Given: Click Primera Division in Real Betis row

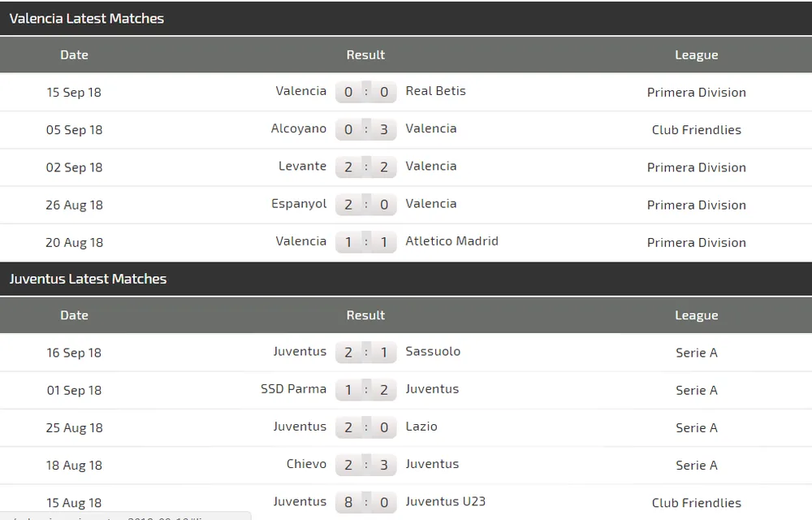Looking at the screenshot, I should [x=696, y=93].
